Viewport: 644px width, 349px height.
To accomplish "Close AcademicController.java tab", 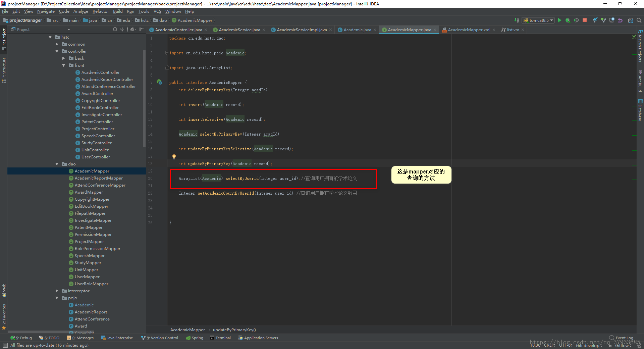I will pos(206,30).
